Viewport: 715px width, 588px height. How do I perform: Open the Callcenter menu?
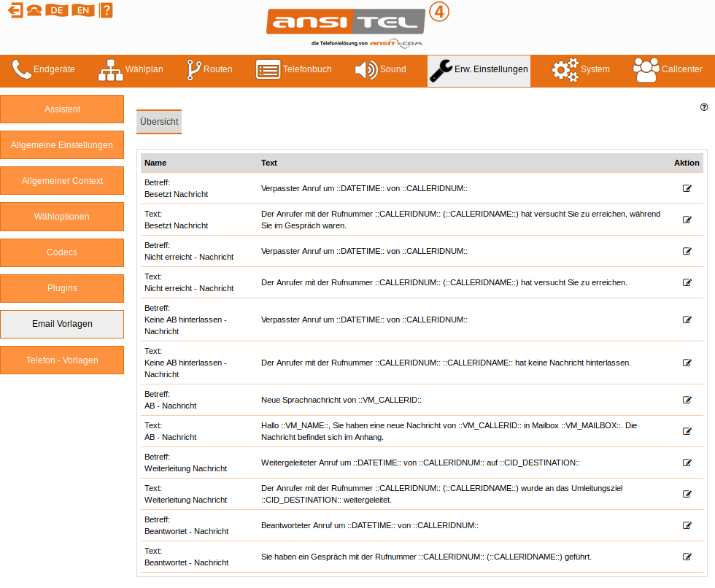[668, 70]
